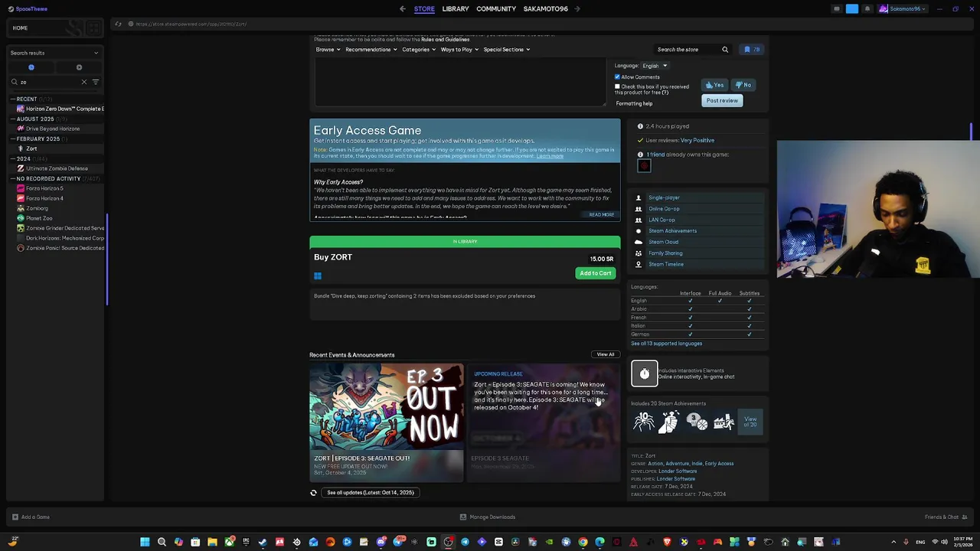Open Sakamoto96 account dropdown

click(902, 9)
